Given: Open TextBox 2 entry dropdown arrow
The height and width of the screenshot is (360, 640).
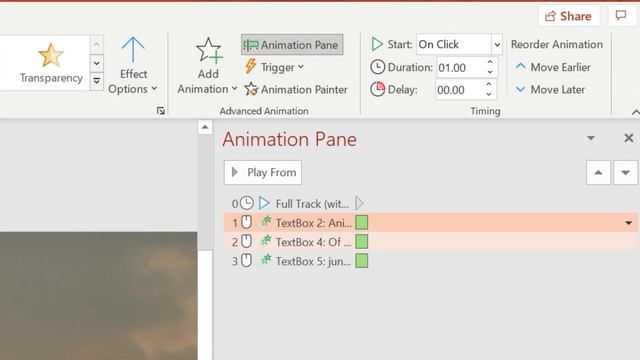Looking at the screenshot, I should (x=629, y=223).
